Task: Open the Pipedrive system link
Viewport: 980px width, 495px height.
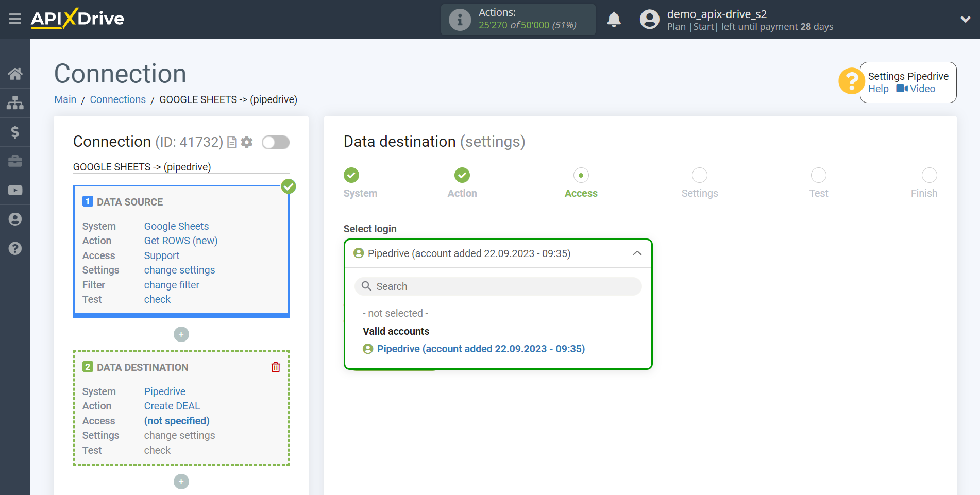Action: point(165,391)
